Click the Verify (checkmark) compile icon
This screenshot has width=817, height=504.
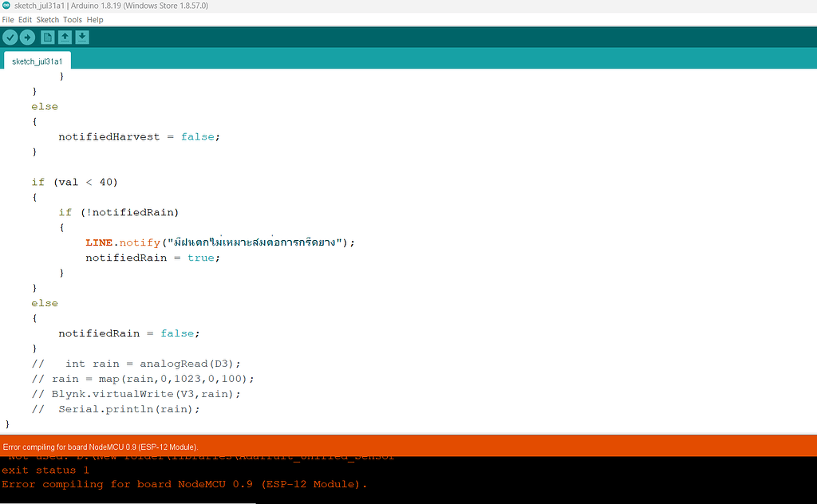(x=10, y=37)
